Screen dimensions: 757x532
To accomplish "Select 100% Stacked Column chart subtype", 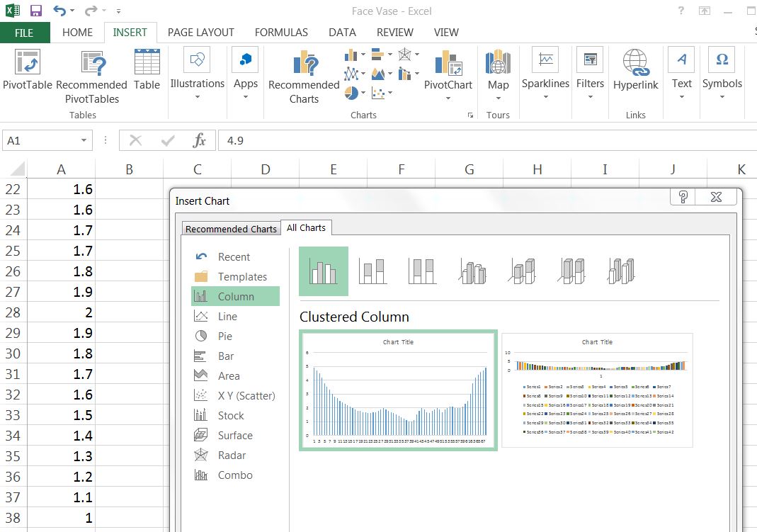I will pyautogui.click(x=423, y=271).
